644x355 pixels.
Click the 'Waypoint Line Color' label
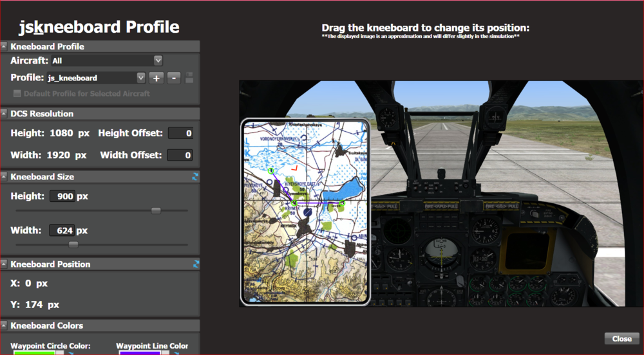tap(152, 345)
